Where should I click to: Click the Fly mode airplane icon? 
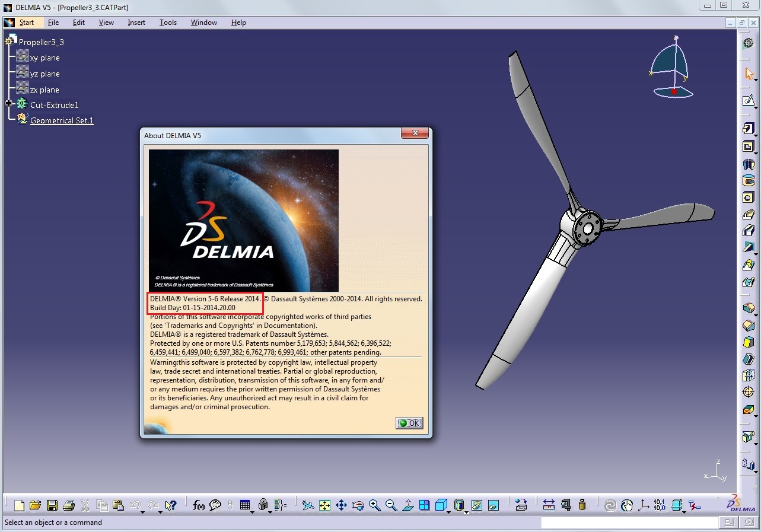tap(308, 505)
